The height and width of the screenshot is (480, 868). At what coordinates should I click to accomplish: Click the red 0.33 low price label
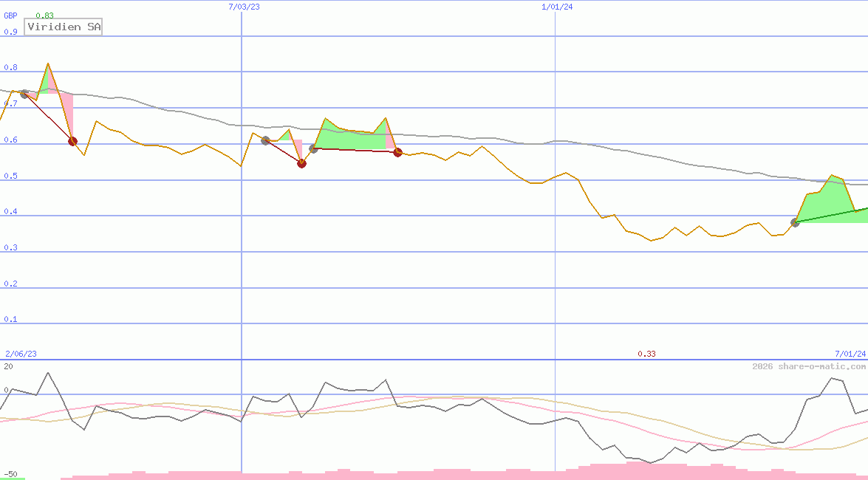(646, 354)
